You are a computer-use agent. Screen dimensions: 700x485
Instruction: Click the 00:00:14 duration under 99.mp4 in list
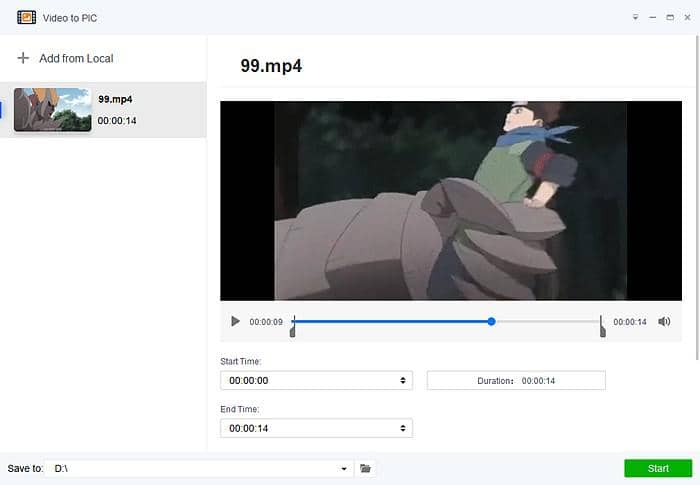(x=117, y=121)
